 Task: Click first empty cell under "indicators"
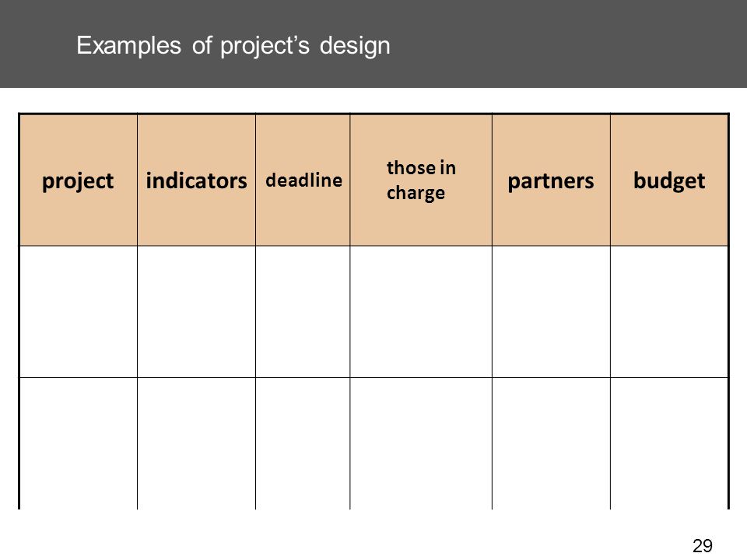[196, 311]
